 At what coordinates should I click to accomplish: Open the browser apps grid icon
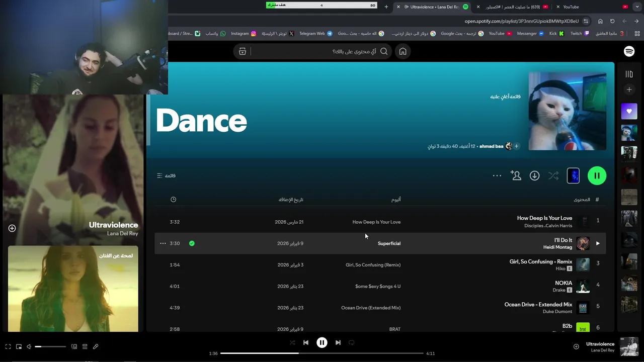click(637, 34)
